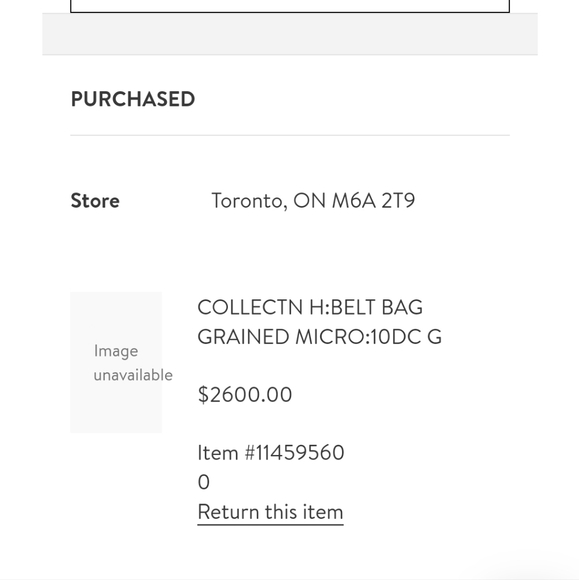Click the word Image in the placeholder

116,351
